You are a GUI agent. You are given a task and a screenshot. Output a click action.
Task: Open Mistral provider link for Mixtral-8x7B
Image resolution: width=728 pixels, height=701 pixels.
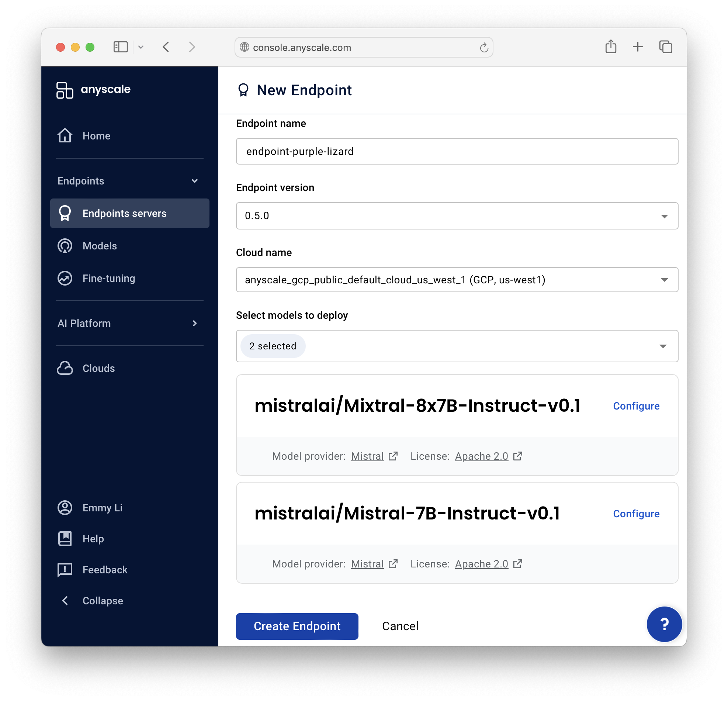[x=367, y=456]
